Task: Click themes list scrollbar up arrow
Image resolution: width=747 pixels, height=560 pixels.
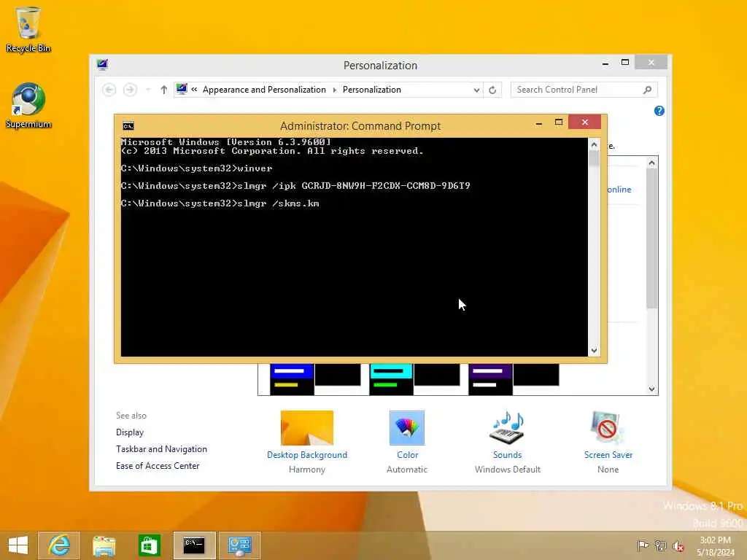Action: click(651, 163)
